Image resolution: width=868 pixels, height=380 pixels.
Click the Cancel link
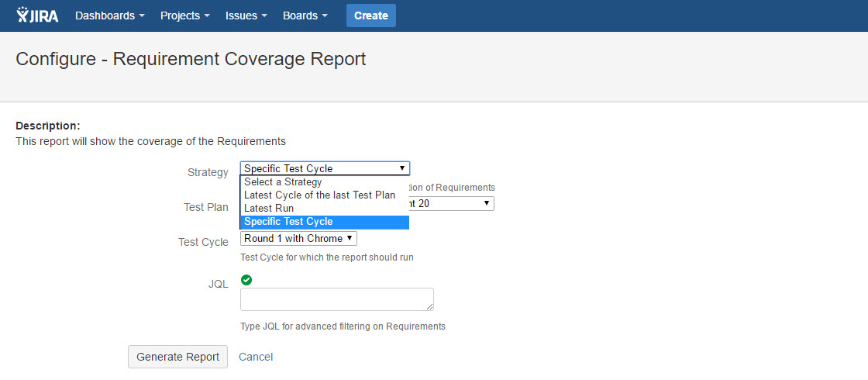(256, 357)
